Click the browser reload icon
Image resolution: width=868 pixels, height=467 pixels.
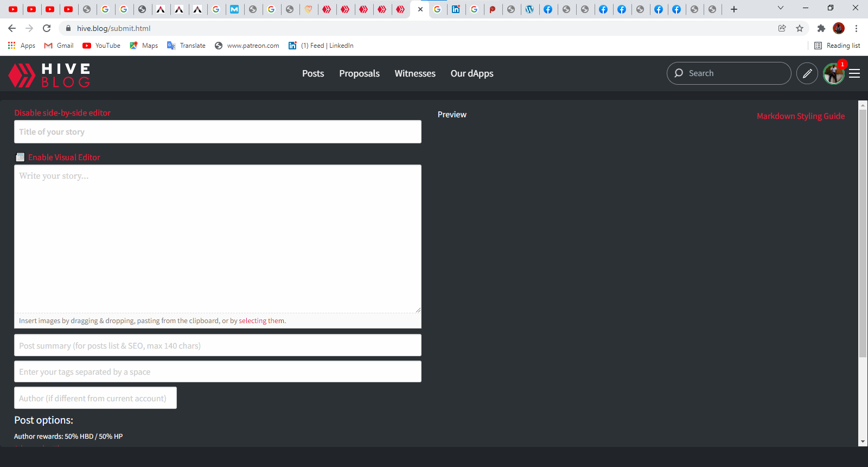(47, 28)
